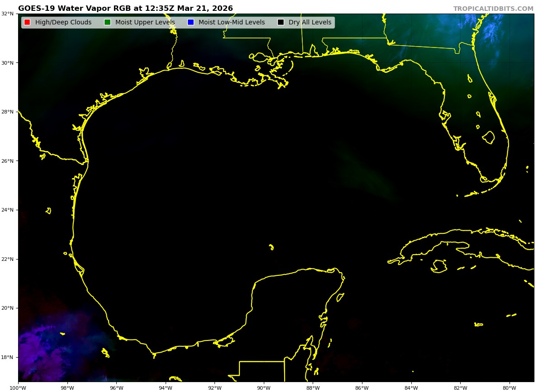Screen dimensions: 543x392
Task: Click the 80°W longitude axis label
Action: tap(510, 387)
